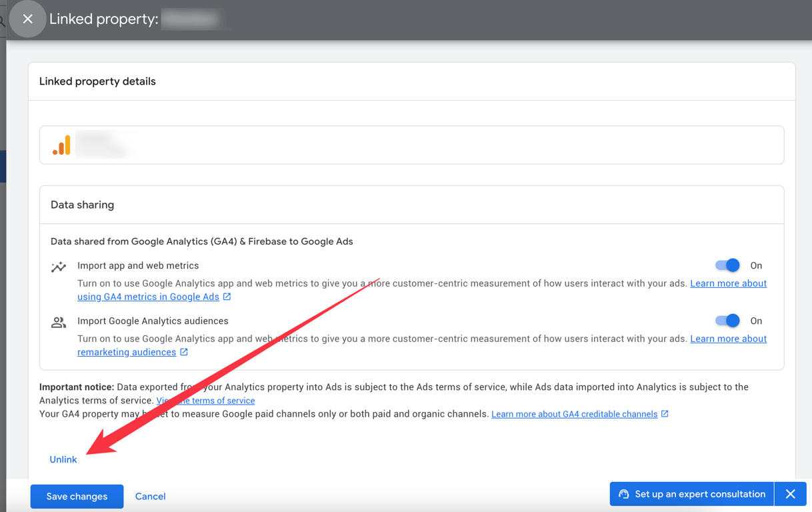The width and height of the screenshot is (812, 512).
Task: Turn off Import Google Analytics audiences toggle
Action: [727, 321]
